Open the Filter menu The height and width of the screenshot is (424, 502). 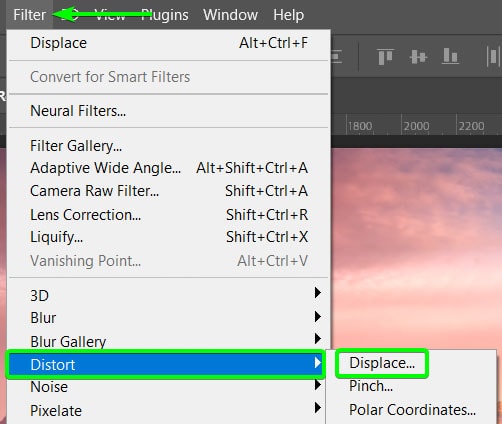(29, 15)
